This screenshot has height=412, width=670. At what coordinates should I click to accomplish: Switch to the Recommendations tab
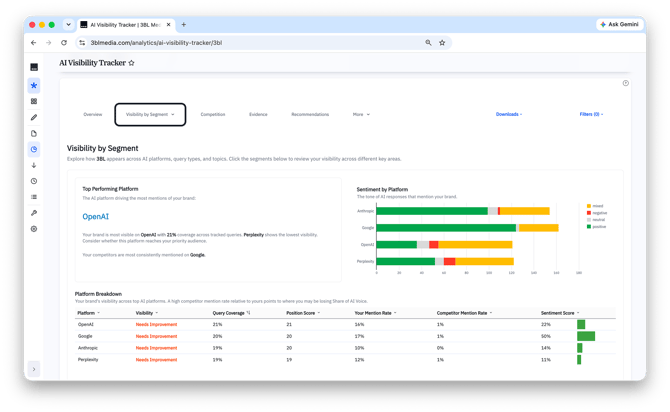[x=310, y=115]
